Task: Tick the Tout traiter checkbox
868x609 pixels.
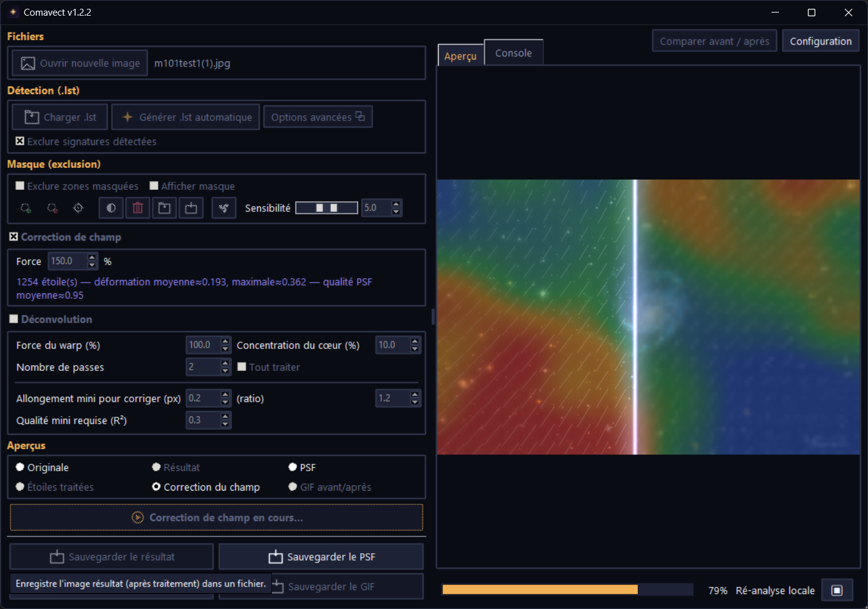Action: (242, 367)
